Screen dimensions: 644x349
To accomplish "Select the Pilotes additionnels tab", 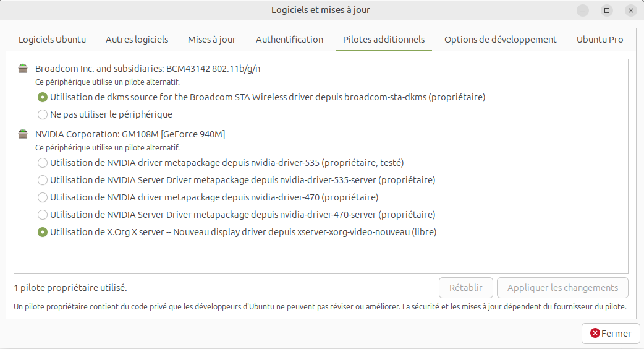I will pos(384,40).
